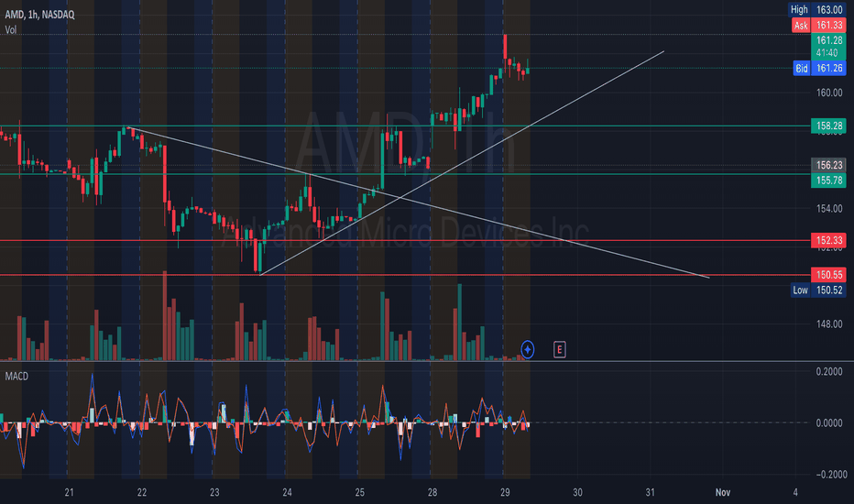
Task: Click the 160.00 price axis label
Action: (829, 93)
